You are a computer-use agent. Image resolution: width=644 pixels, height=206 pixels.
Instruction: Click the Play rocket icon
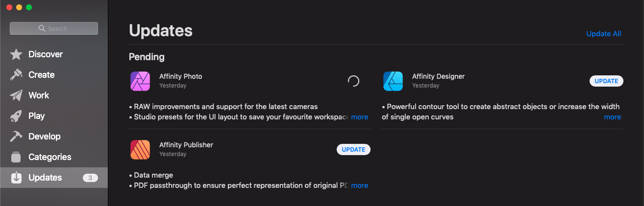(x=16, y=116)
